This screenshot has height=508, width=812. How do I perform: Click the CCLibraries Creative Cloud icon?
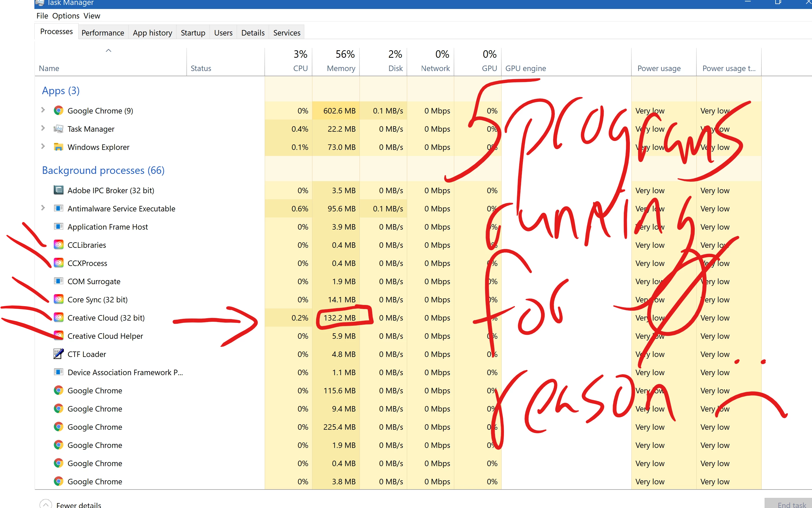pos(58,245)
